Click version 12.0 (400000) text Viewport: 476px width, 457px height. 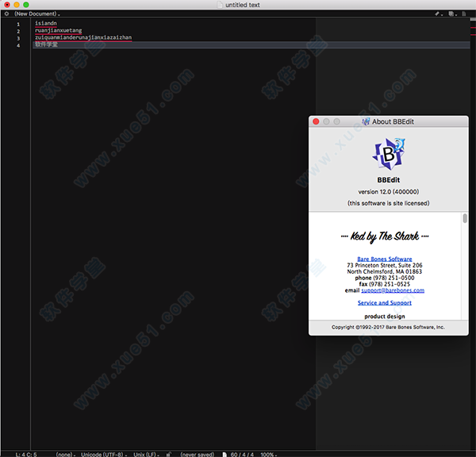(389, 191)
